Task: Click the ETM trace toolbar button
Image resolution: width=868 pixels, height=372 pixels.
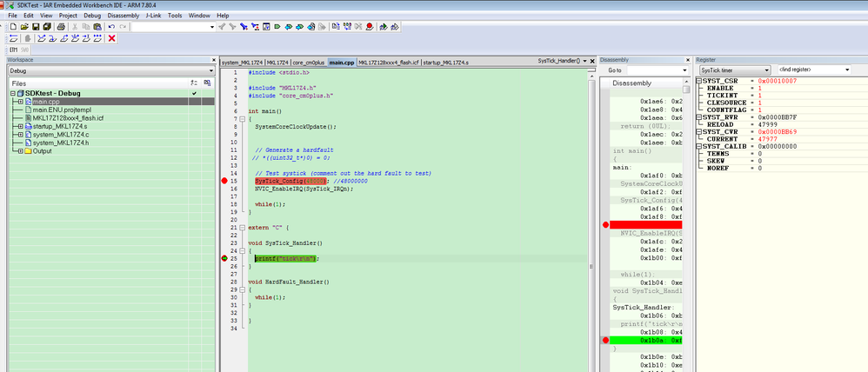Action: (14, 50)
